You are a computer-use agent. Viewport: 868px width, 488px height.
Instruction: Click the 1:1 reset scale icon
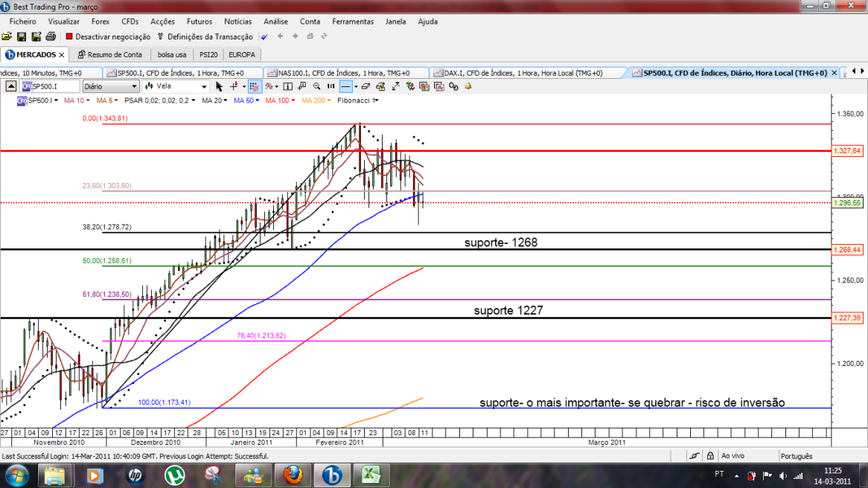point(331,86)
